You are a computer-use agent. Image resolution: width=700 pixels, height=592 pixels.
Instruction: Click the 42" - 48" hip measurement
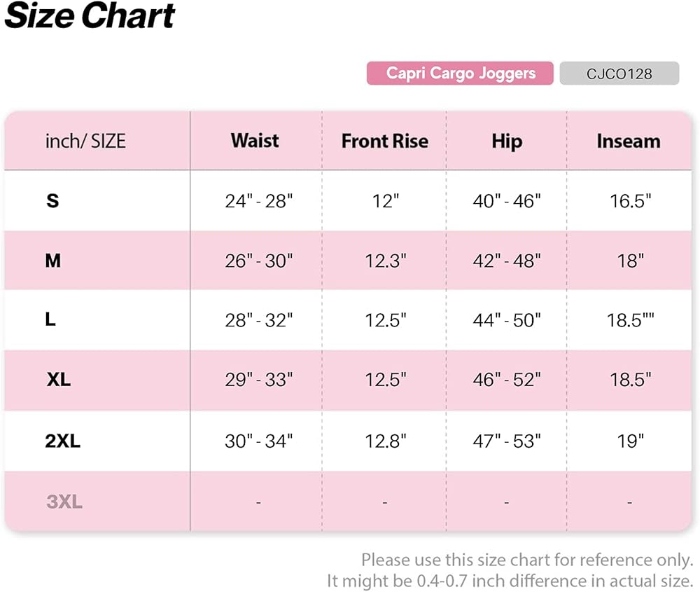pyautogui.click(x=507, y=261)
